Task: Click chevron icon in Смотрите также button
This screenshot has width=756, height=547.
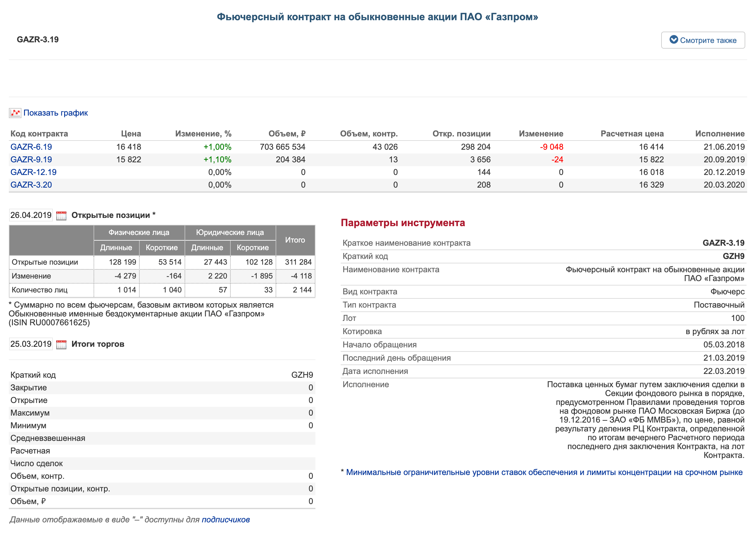Action: [674, 40]
